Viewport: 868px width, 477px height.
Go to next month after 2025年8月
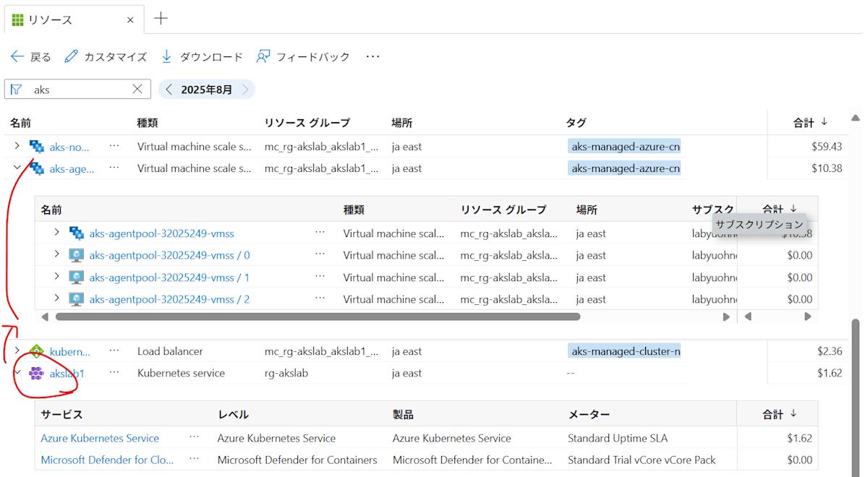pyautogui.click(x=245, y=90)
